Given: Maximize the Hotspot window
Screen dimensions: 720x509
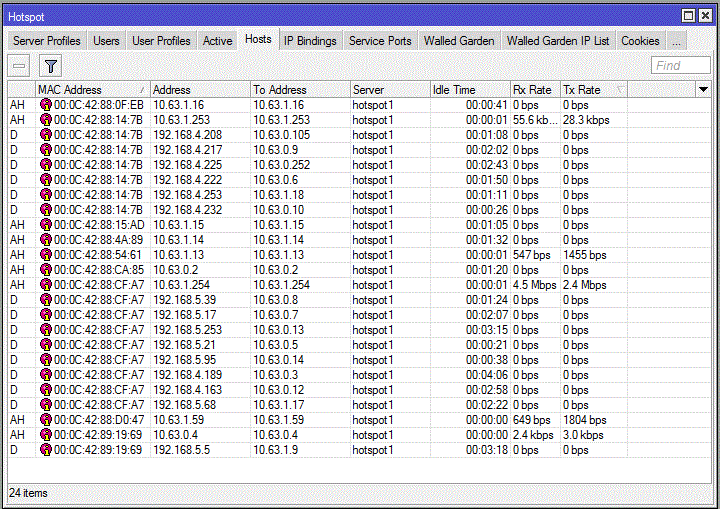Looking at the screenshot, I should (688, 16).
